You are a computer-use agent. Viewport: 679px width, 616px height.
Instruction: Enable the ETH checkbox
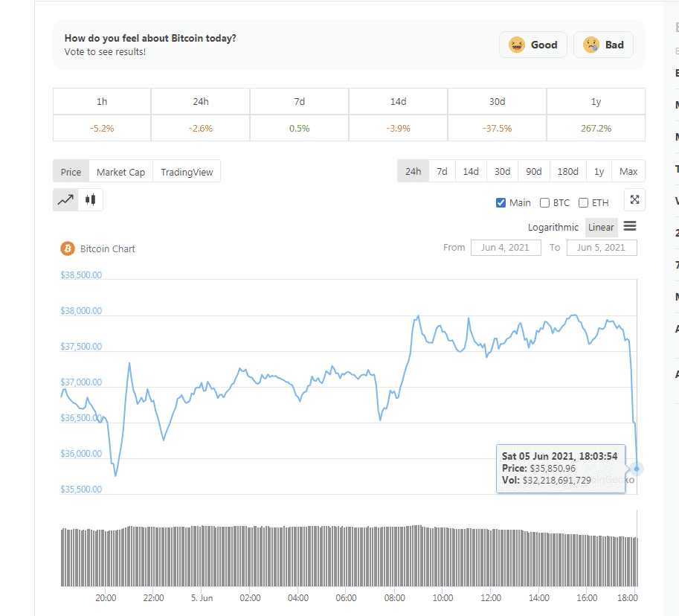pos(584,202)
